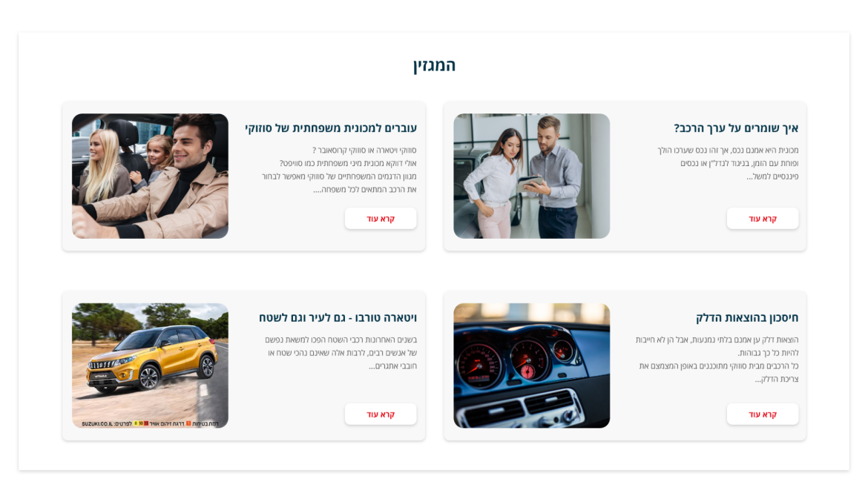This screenshot has height=502, width=868.
Task: Click the description text starting 'הוצאות דלק הן אמנם'
Action: point(717,359)
